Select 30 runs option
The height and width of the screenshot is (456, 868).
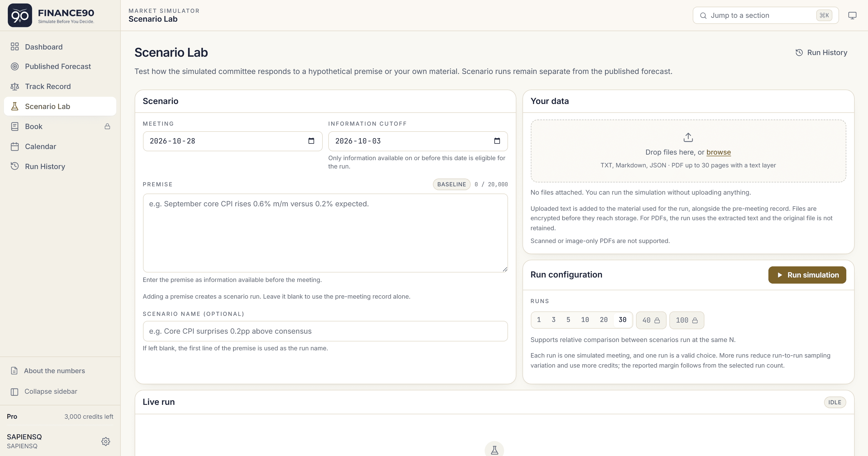pyautogui.click(x=622, y=319)
